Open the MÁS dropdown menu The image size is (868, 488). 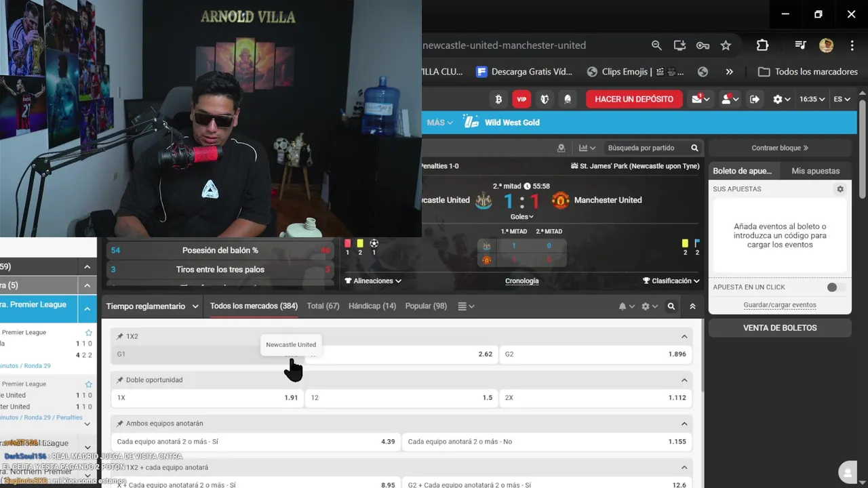tap(440, 123)
